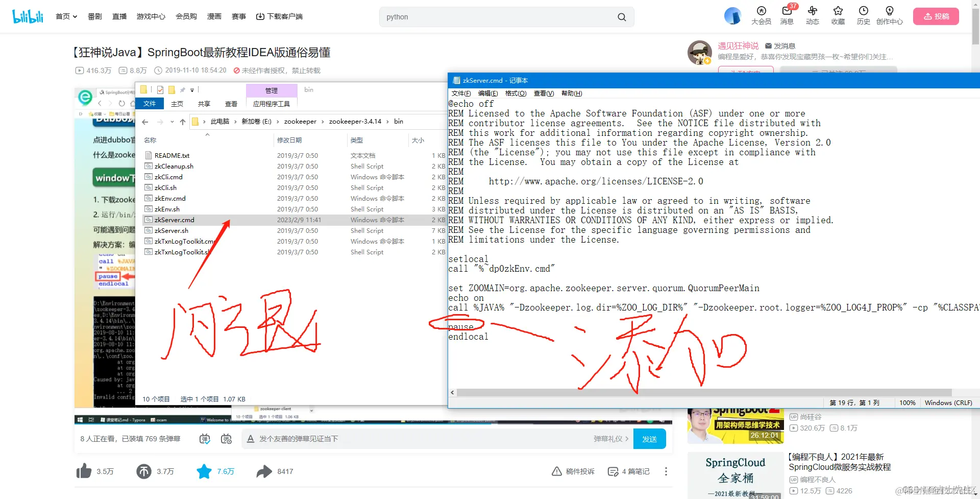Send danmaku with the 发送 button

(649, 439)
